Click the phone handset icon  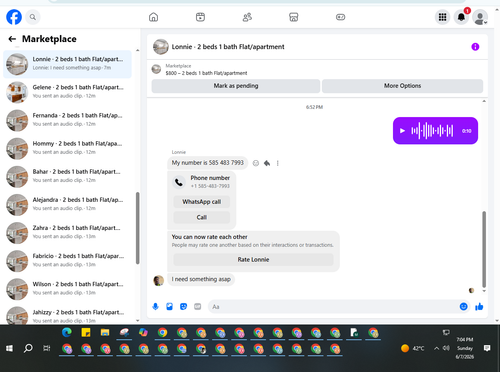click(179, 182)
